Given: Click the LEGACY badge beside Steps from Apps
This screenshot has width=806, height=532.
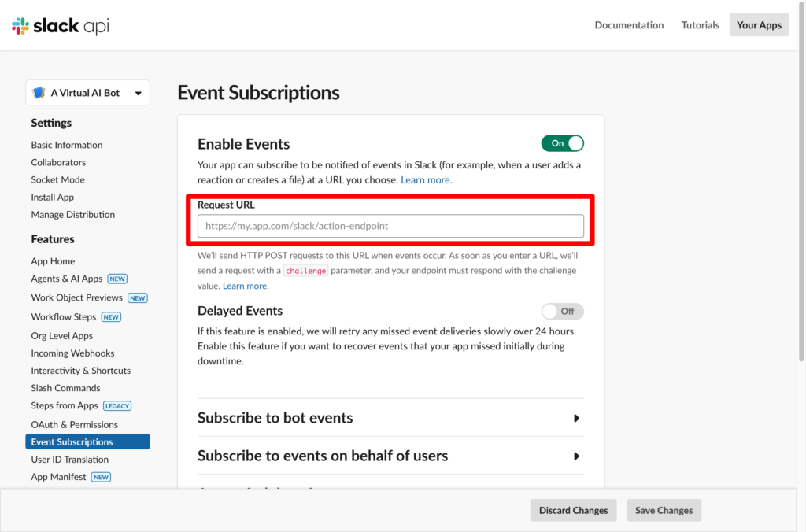Looking at the screenshot, I should click(117, 406).
